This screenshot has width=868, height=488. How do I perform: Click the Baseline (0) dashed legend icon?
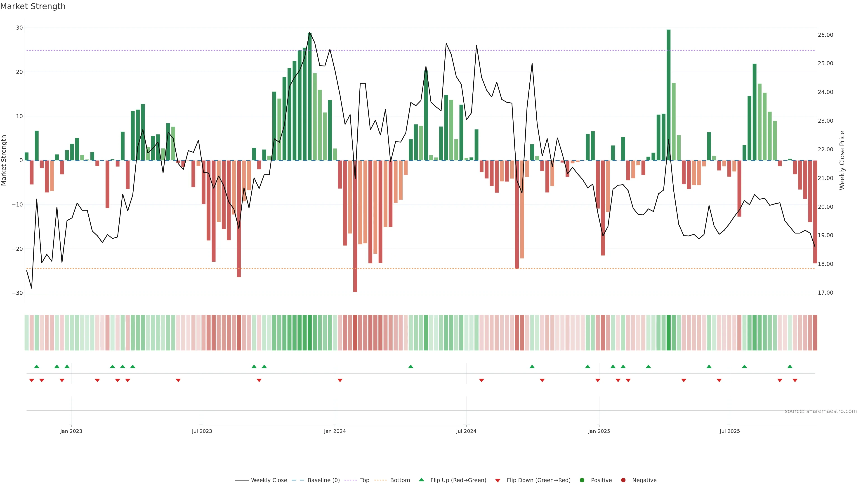297,480
